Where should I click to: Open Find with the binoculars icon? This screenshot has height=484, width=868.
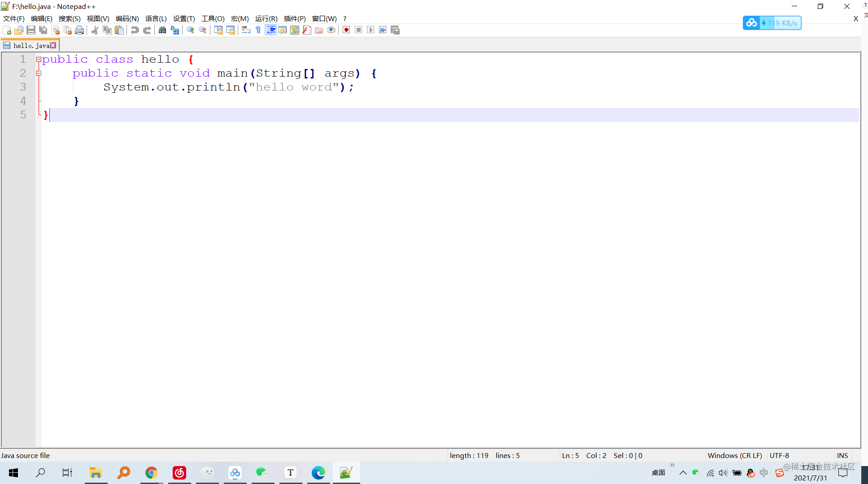[162, 30]
